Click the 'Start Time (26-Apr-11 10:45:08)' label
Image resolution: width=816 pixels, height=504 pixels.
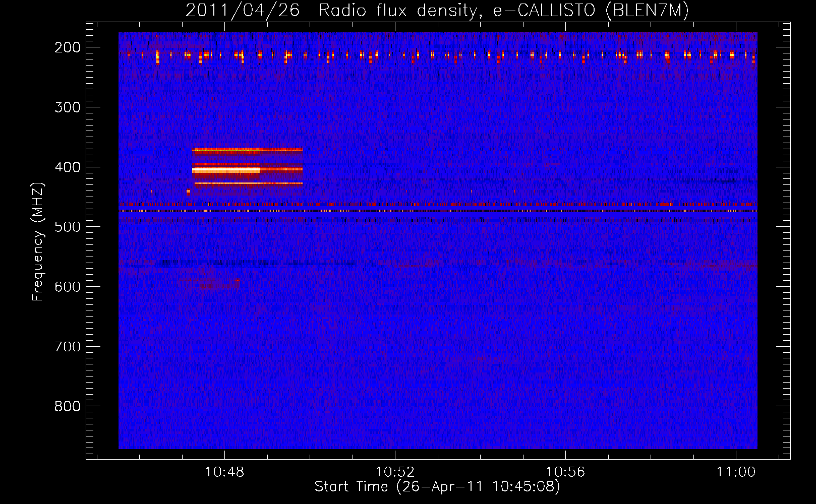tap(437, 487)
